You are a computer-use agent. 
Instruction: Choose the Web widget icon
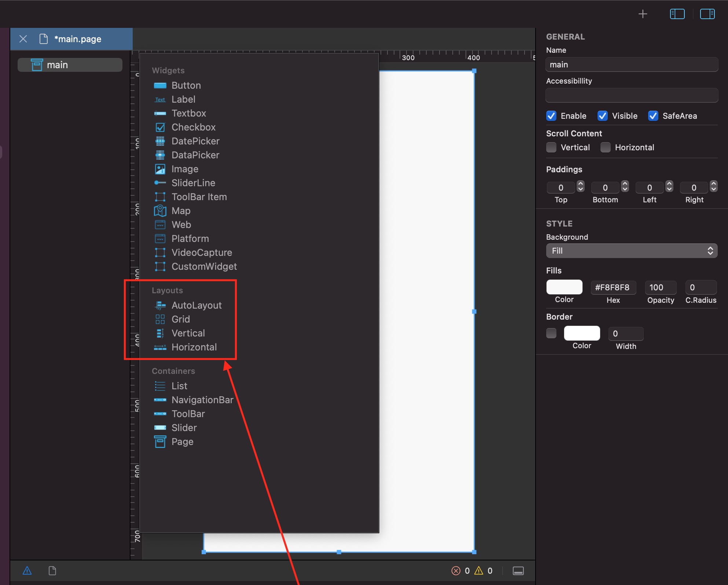tap(160, 225)
